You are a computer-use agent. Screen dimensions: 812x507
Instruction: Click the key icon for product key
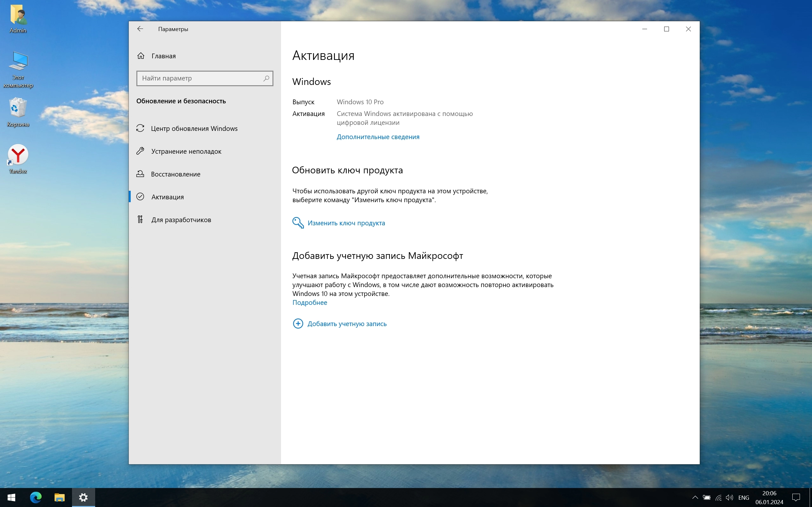coord(298,223)
